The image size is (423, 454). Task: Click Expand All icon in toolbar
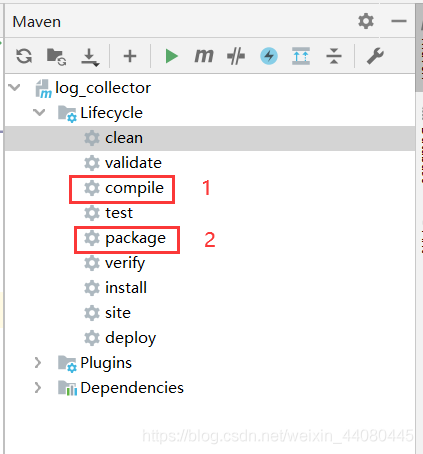pos(301,56)
